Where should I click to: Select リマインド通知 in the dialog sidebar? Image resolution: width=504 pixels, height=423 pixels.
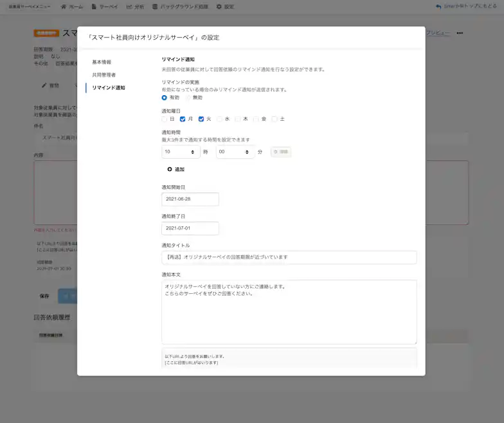(x=109, y=87)
